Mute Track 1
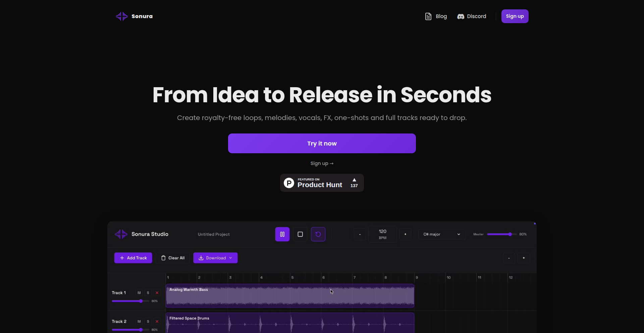644x333 pixels. (x=139, y=293)
